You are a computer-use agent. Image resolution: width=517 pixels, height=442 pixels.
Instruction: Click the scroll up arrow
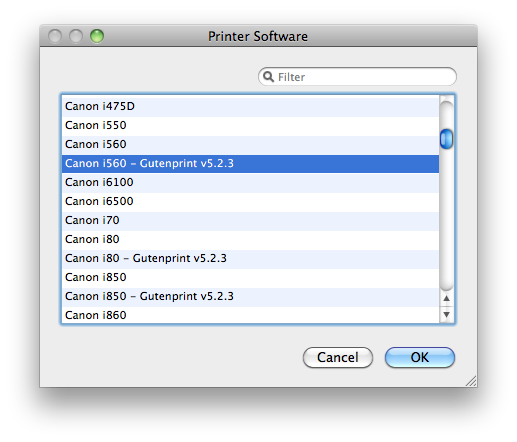click(447, 298)
